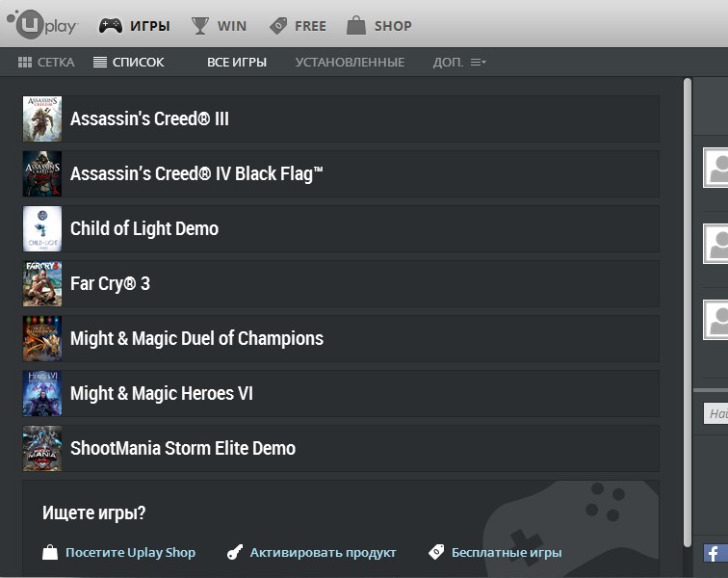Select Child of Light Demo title
The image size is (728, 578).
tap(144, 228)
